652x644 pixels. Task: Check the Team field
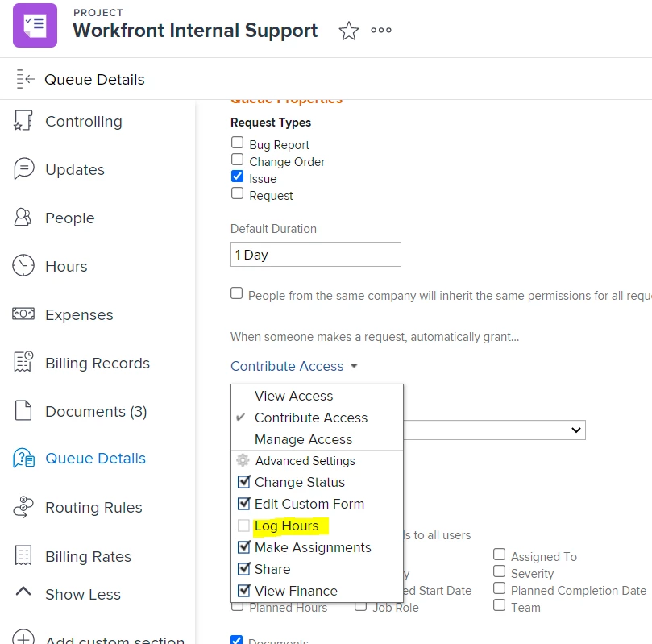500,605
